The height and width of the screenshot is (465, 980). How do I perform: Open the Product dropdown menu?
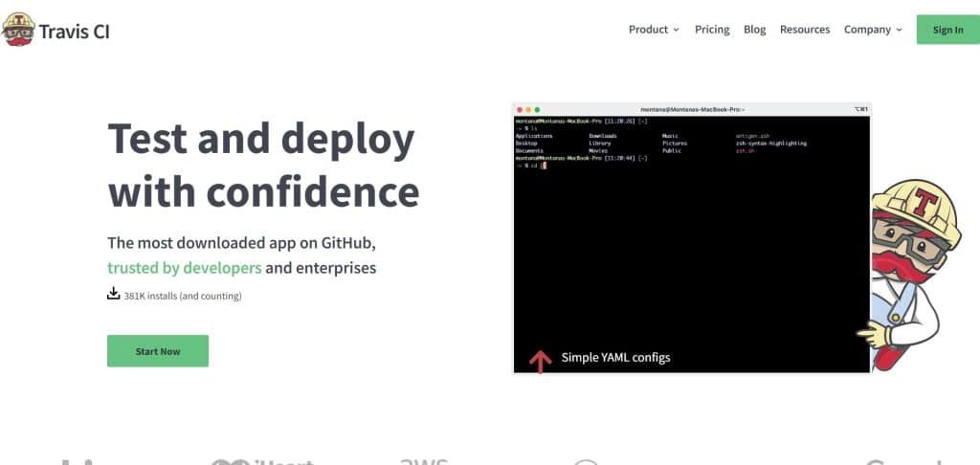point(654,30)
